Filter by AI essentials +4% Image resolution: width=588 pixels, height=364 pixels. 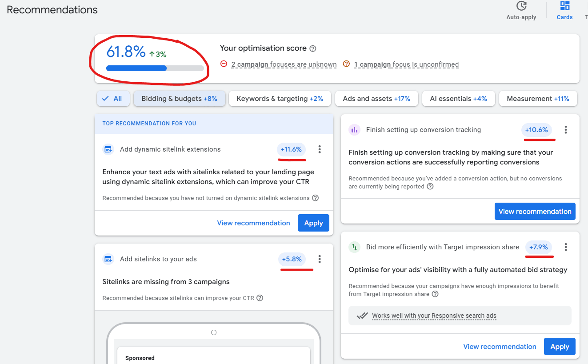pyautogui.click(x=459, y=99)
